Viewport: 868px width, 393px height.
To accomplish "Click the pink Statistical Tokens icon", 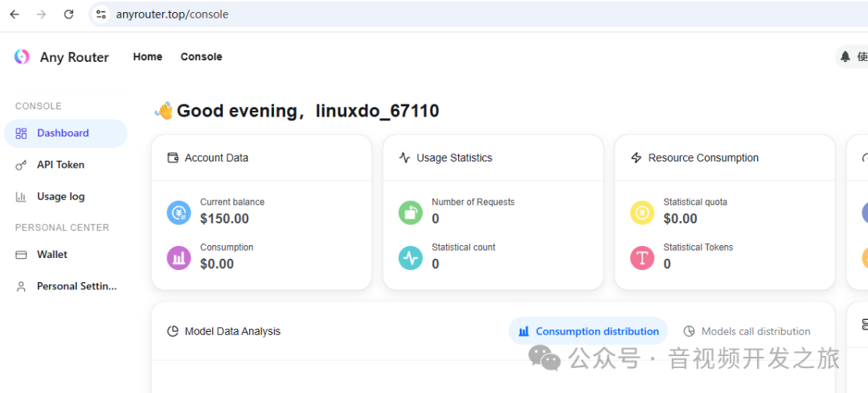I will click(x=642, y=258).
